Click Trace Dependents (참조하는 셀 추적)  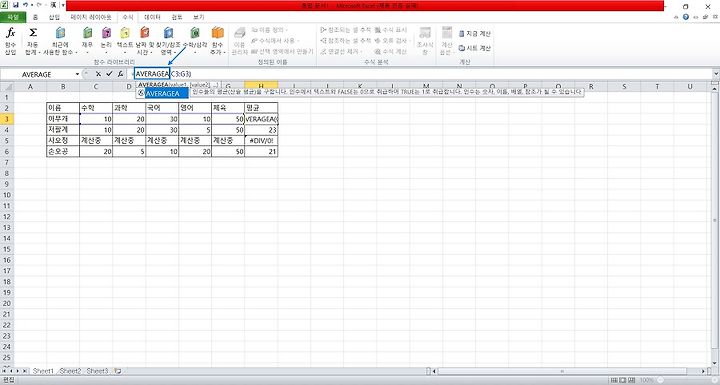[x=346, y=40]
